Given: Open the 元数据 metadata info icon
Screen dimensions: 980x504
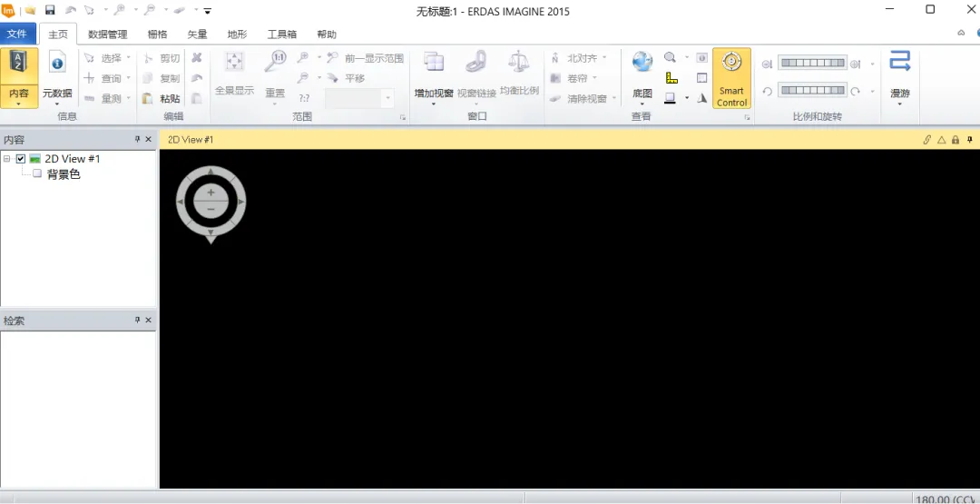Looking at the screenshot, I should pyautogui.click(x=57, y=64).
